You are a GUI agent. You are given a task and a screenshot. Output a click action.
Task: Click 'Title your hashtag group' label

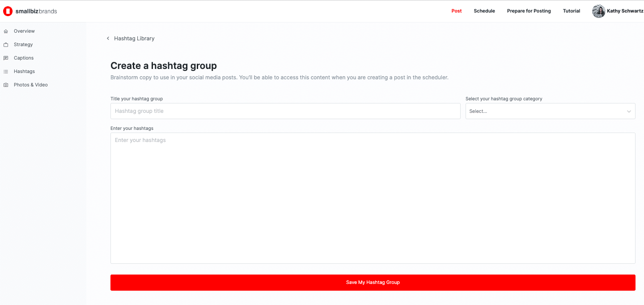click(136, 99)
